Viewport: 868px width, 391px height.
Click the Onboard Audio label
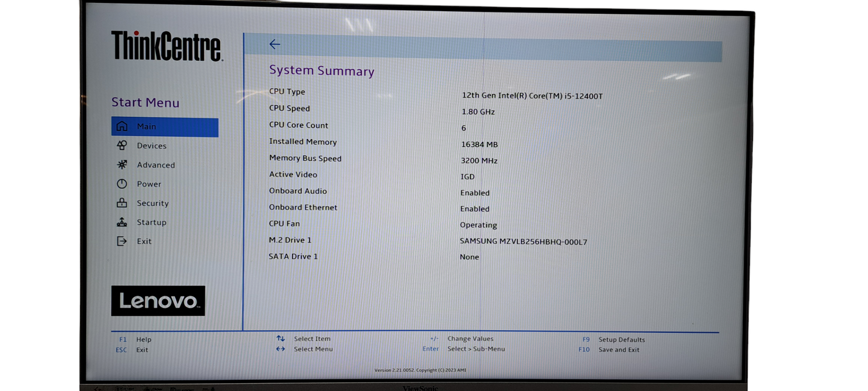tap(298, 190)
